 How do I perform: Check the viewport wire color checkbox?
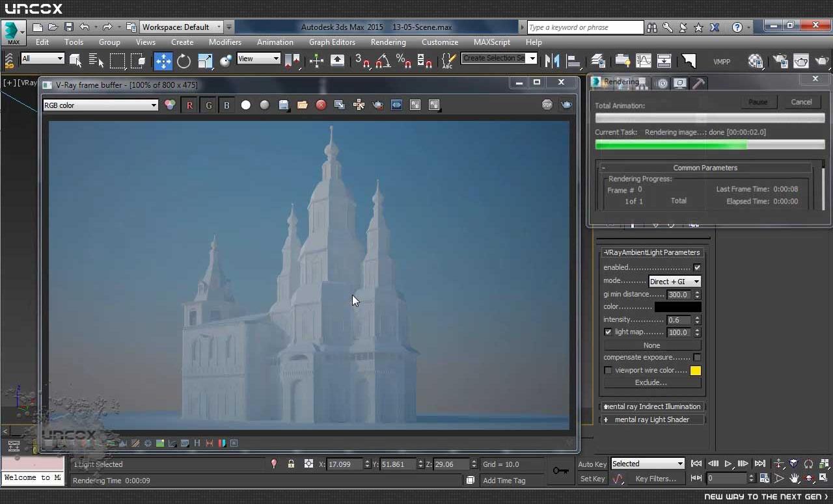(x=608, y=370)
